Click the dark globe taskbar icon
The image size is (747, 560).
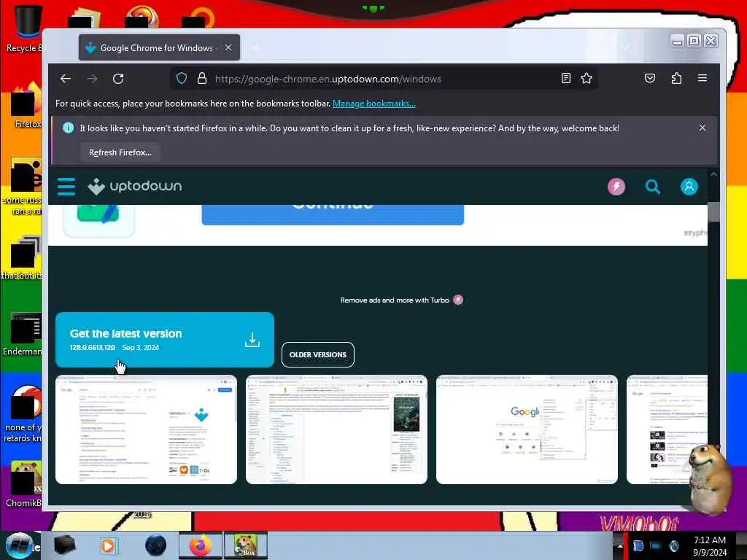point(155,545)
